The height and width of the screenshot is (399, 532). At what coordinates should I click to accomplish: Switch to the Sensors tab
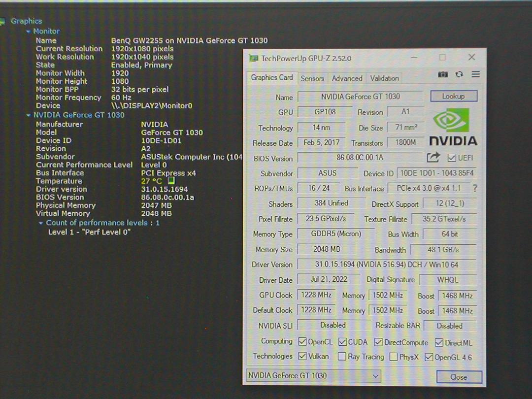coord(312,78)
